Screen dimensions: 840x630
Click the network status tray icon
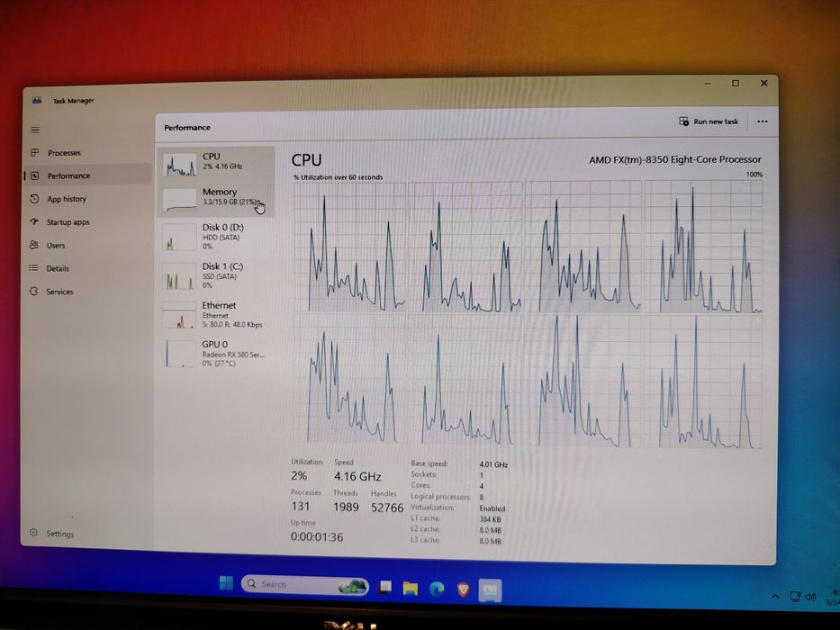[795, 597]
